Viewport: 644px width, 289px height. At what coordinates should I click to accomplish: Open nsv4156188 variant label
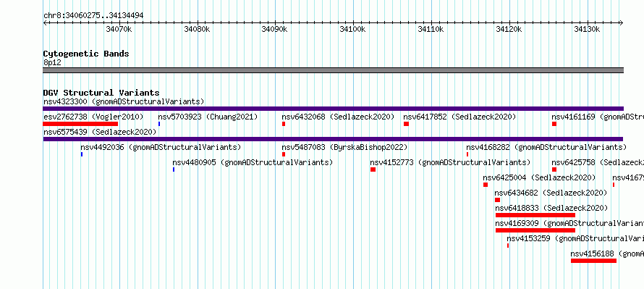[x=607, y=254]
